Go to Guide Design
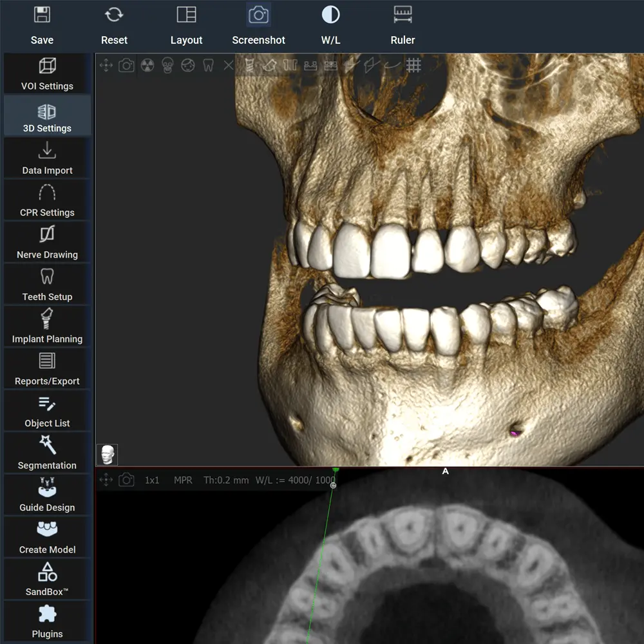644x644 pixels. tap(47, 495)
